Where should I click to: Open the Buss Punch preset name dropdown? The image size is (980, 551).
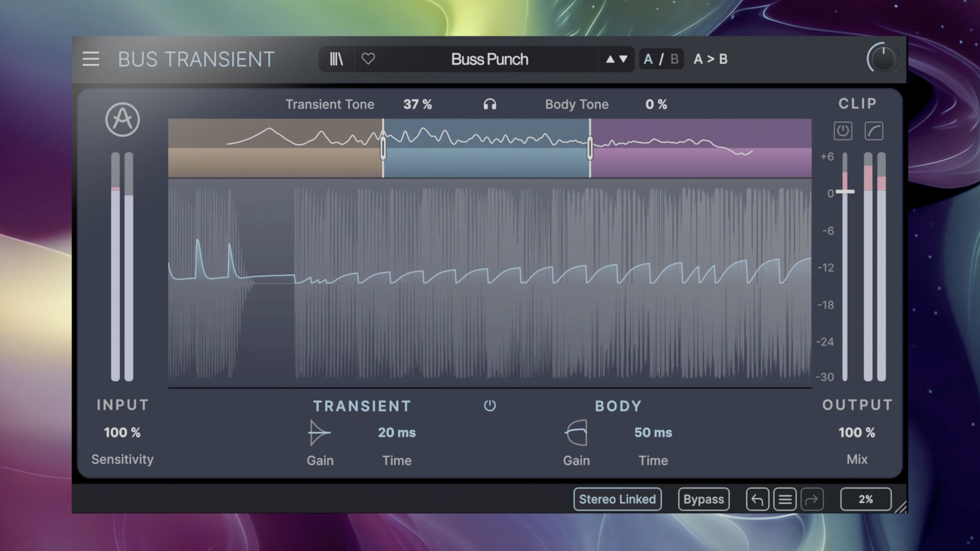click(x=490, y=59)
